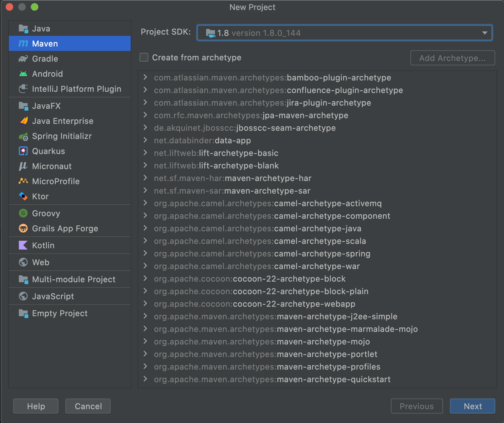
Task: Expand the jira-plugin-archetype node
Action: (x=145, y=102)
